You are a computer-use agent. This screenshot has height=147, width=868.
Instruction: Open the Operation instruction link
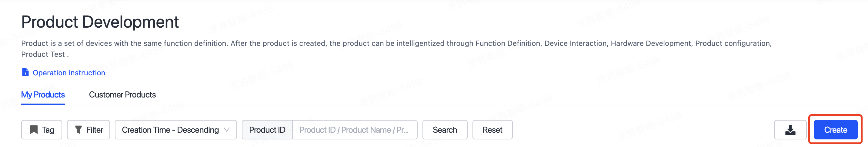[69, 73]
